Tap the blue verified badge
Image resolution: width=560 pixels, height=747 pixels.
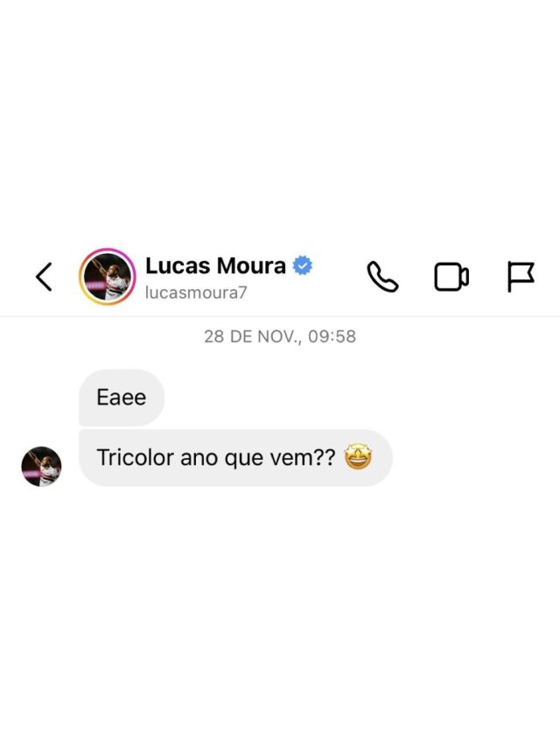pos(303,265)
